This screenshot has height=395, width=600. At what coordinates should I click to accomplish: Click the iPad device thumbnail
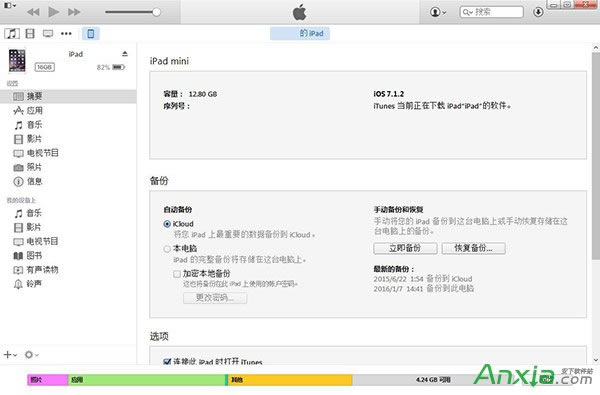coord(17,60)
